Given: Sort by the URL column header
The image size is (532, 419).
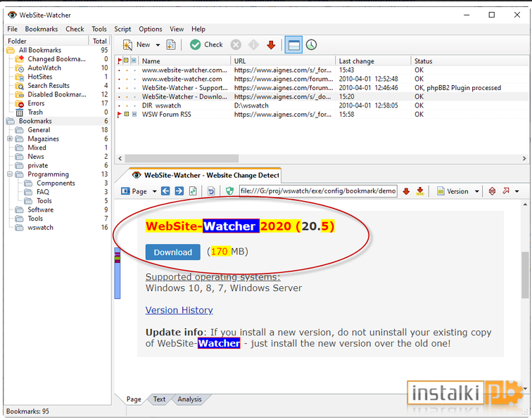Looking at the screenshot, I should click(239, 61).
